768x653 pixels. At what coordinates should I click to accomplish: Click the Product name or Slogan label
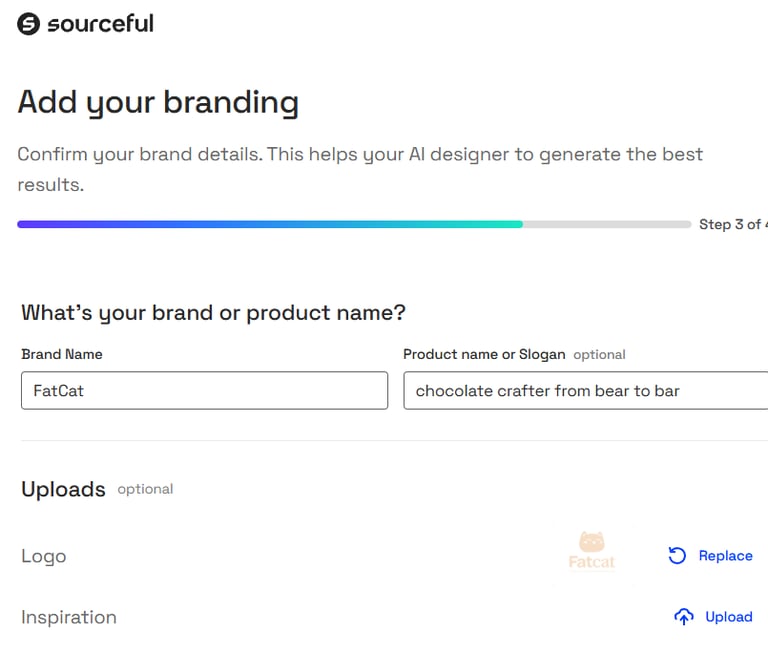(484, 354)
